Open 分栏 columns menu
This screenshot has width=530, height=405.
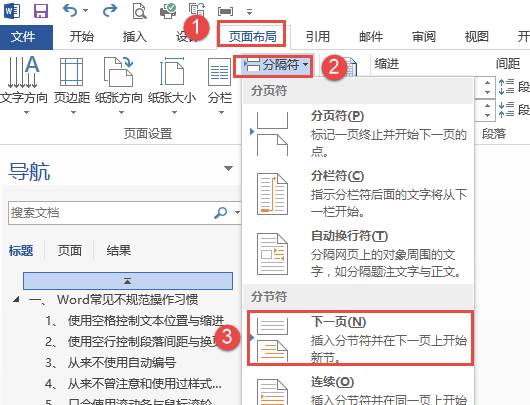220,85
